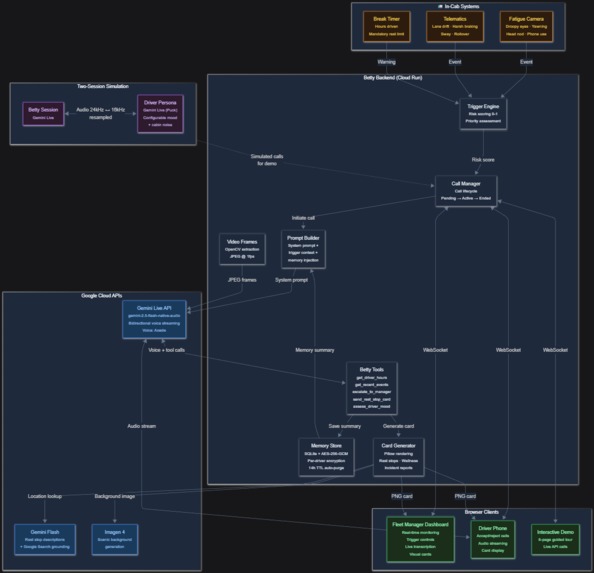Screen dimensions: 594x573
Task: Click WebSocket label on Driver Phone connection
Action: tap(508, 350)
